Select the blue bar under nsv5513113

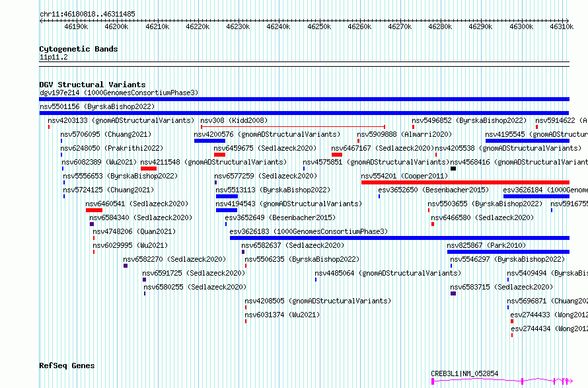[227, 196]
